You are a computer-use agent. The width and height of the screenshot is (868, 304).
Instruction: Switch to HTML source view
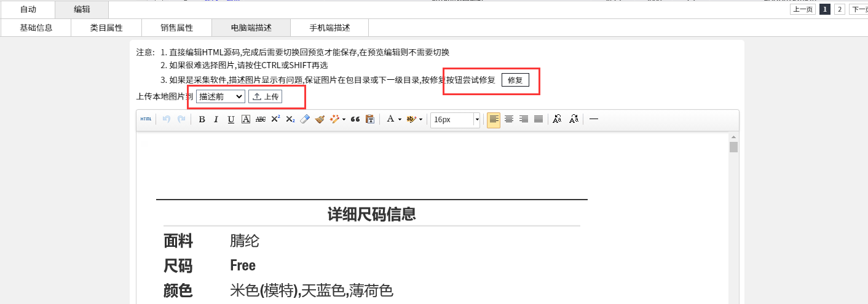pos(146,119)
